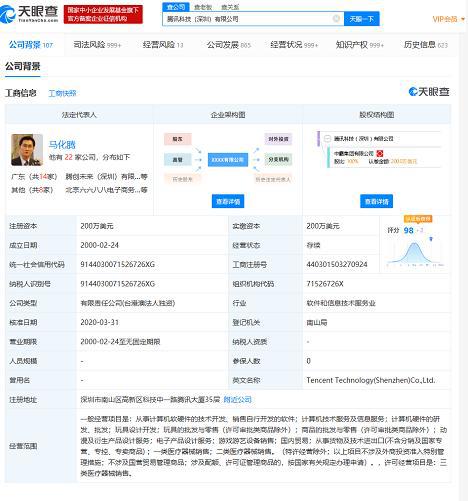This screenshot has width=468, height=501.
Task: Open the 北京六六八八电子商务...等 company link
Action: [x=106, y=190]
